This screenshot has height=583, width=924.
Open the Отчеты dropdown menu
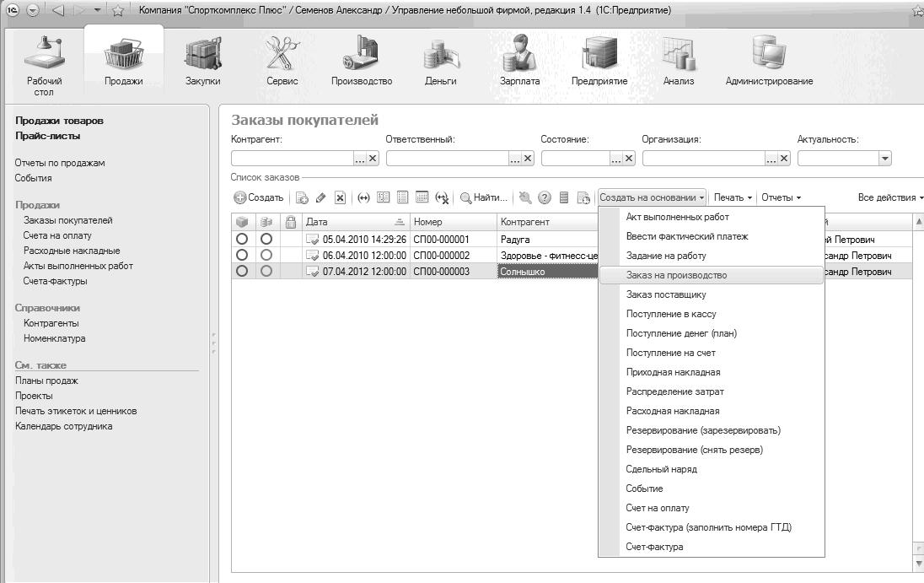click(781, 198)
